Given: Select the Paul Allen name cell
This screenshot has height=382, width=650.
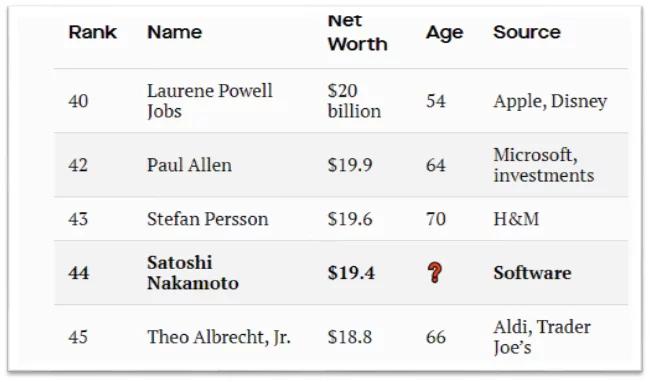Looking at the screenshot, I should click(189, 165).
